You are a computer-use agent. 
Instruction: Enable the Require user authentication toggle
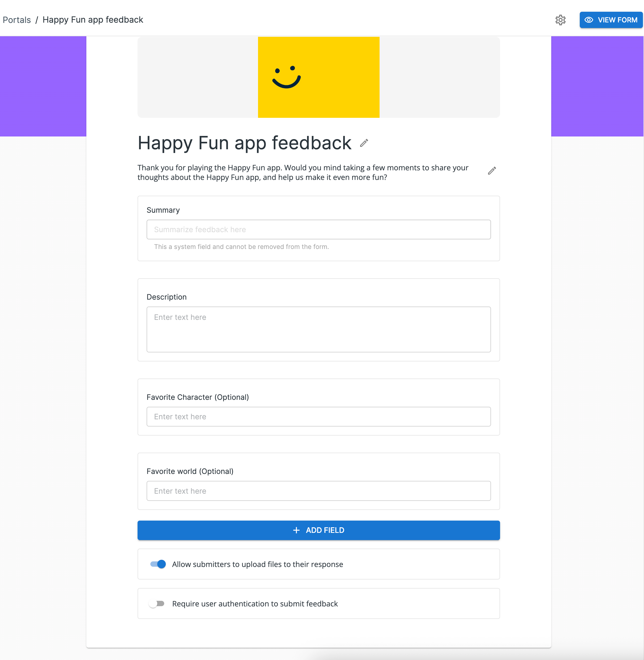157,603
